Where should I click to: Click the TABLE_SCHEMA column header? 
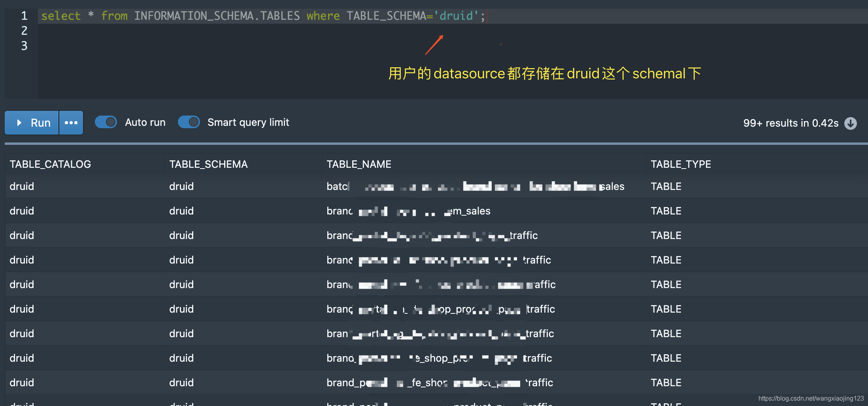tap(209, 164)
